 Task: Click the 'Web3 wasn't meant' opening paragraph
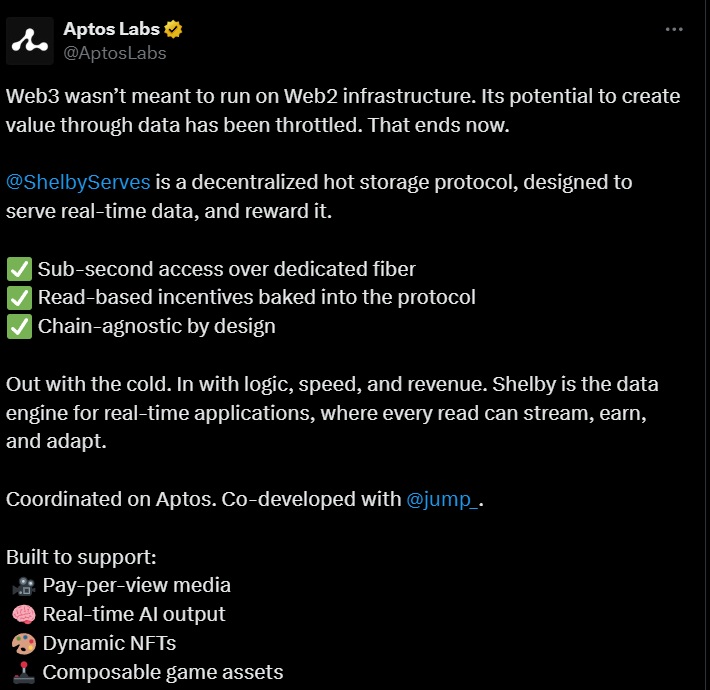tap(343, 110)
